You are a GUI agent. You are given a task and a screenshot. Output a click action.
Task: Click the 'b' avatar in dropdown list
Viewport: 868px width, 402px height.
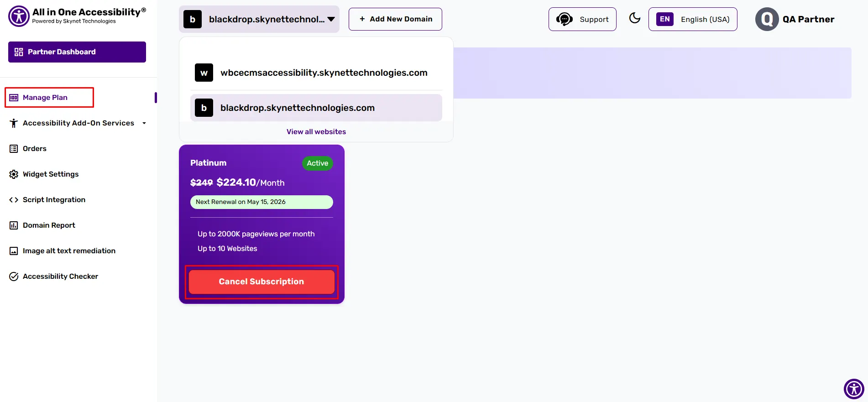click(204, 108)
